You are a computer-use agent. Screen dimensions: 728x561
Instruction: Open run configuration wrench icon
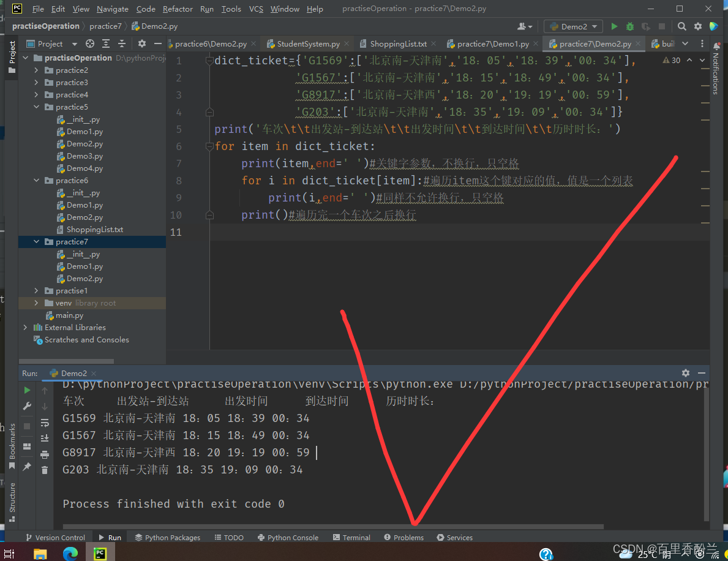[27, 406]
